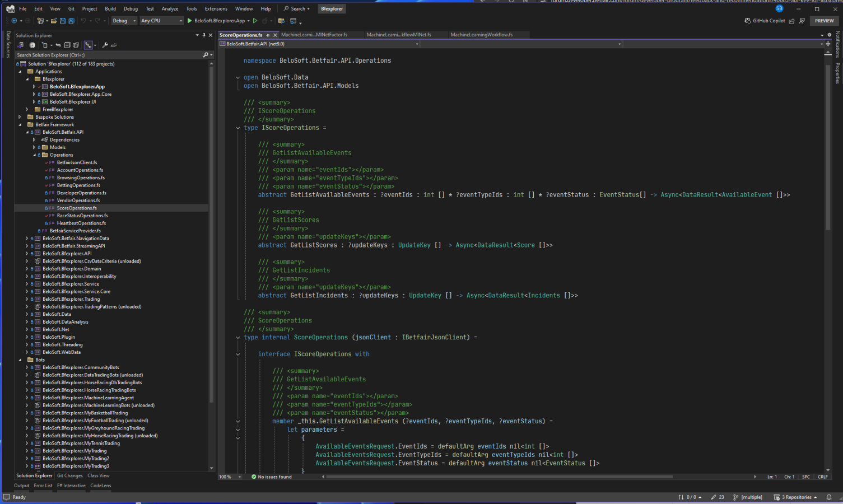
Task: Toggle auto-hide pin on Solution Explorer
Action: coord(204,35)
